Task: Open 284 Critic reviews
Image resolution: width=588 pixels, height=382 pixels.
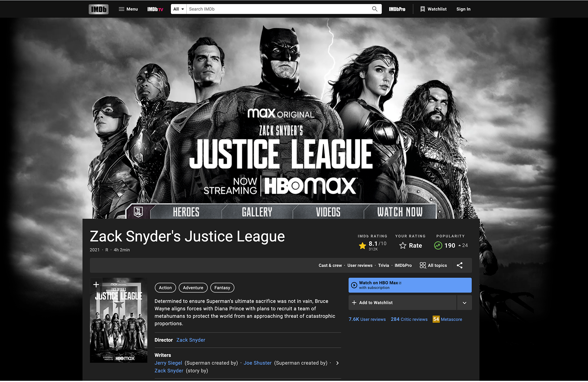Action: (409, 319)
